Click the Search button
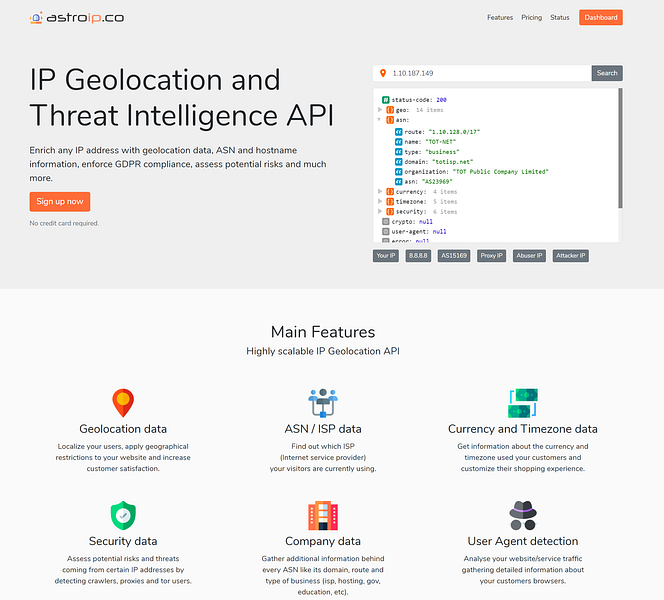The width and height of the screenshot is (664, 600). click(x=607, y=73)
